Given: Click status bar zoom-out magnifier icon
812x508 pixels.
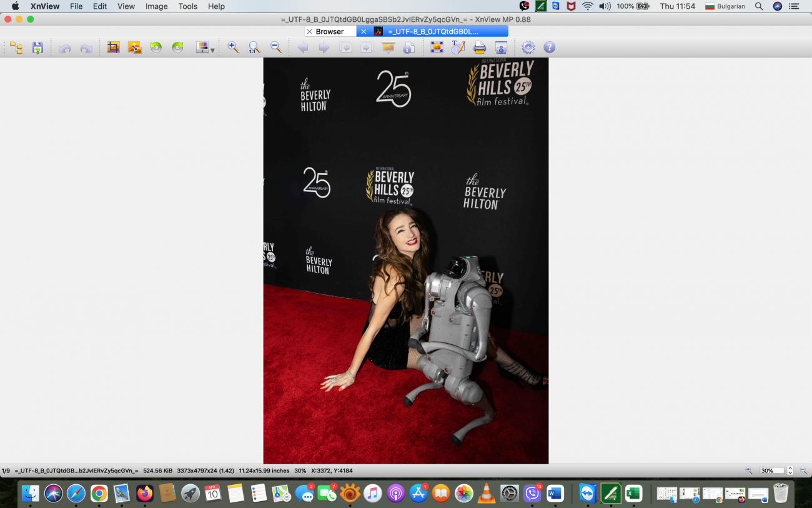Looking at the screenshot, I should (804, 471).
